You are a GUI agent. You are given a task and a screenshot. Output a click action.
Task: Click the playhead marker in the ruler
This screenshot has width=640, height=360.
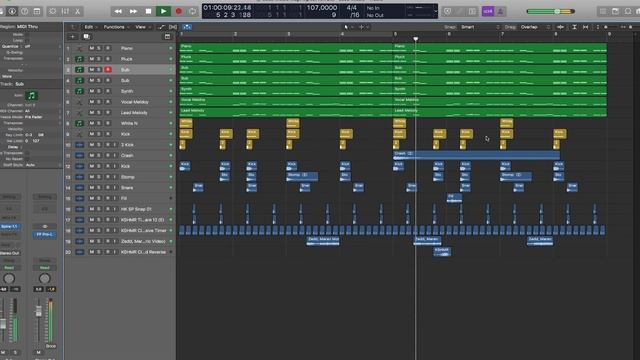[416, 39]
